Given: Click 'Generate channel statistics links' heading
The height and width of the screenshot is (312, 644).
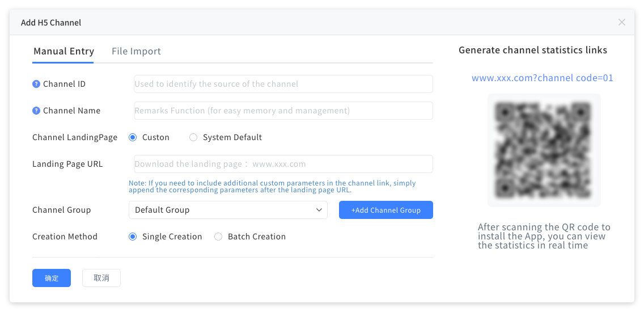Looking at the screenshot, I should click(x=533, y=50).
